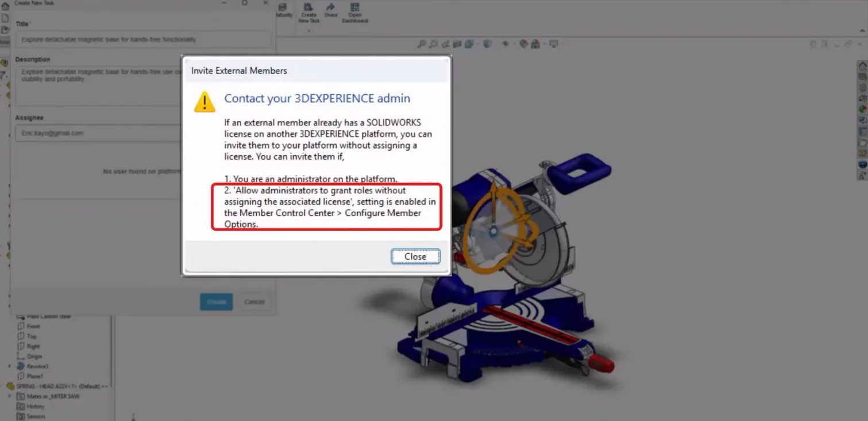Click the Custom Properties task pane icon
868x421 pixels.
[862, 132]
